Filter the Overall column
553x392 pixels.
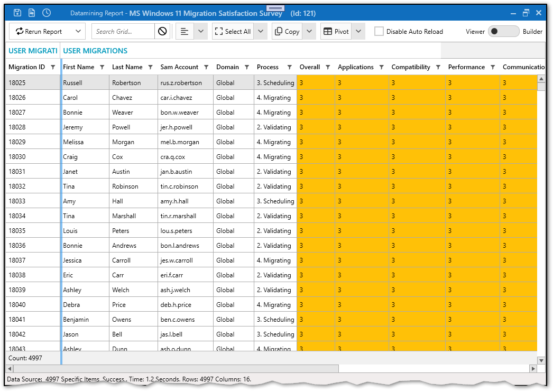pos(328,67)
